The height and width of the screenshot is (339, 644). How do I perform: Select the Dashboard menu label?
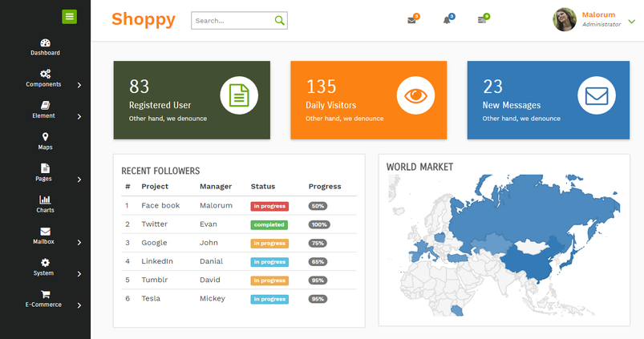(x=45, y=53)
